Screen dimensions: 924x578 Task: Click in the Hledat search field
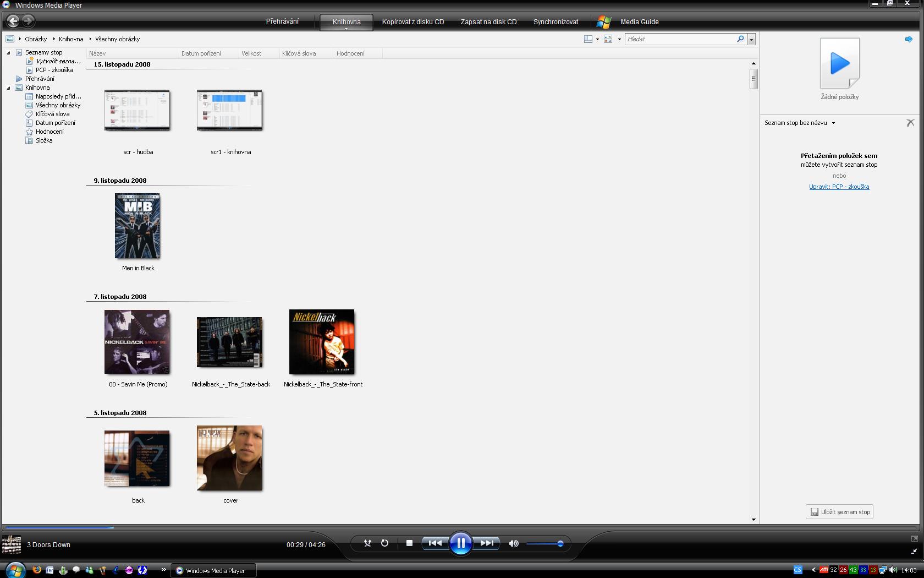681,39
